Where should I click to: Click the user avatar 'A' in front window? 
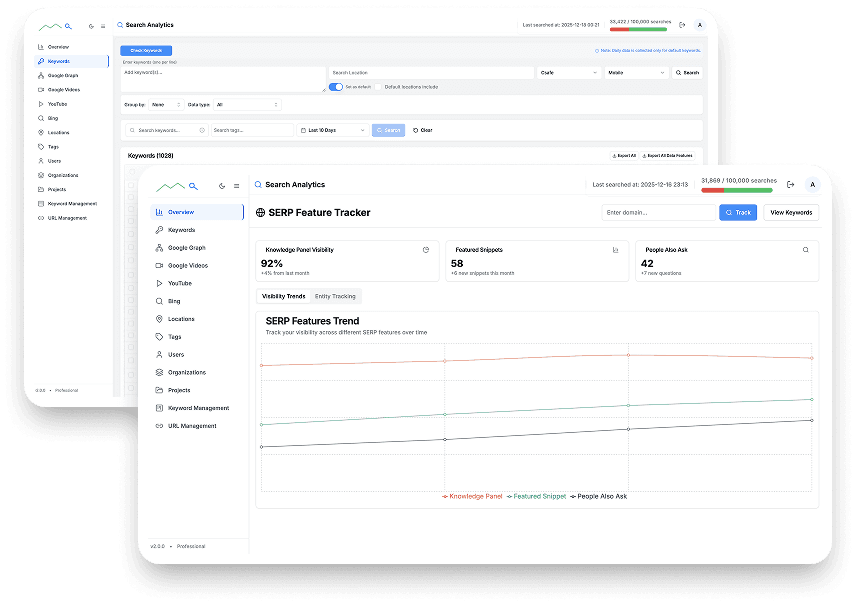coord(812,185)
